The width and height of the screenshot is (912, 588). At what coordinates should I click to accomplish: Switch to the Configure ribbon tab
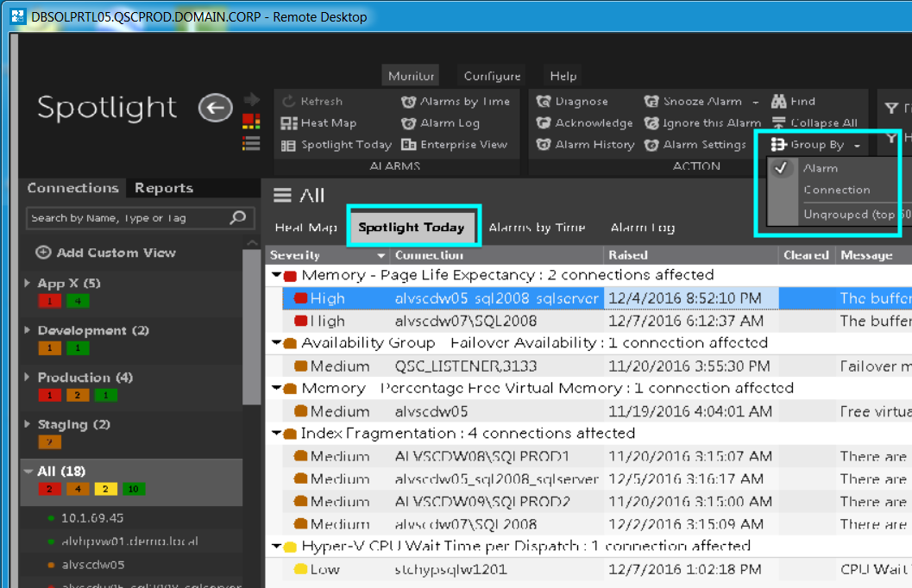492,76
